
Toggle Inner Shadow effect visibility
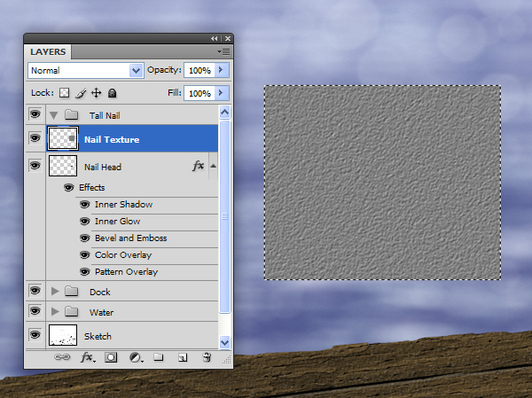pyautogui.click(x=85, y=204)
